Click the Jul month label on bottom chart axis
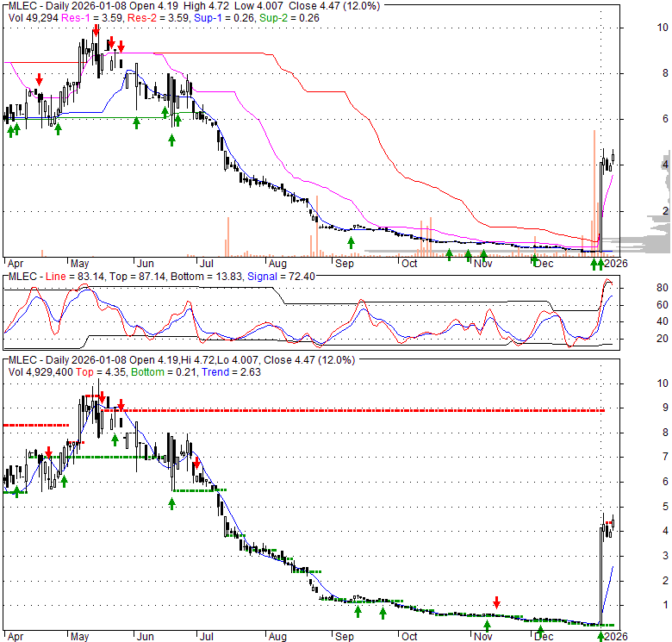Viewport: 672px width, 642px height. coord(206,637)
